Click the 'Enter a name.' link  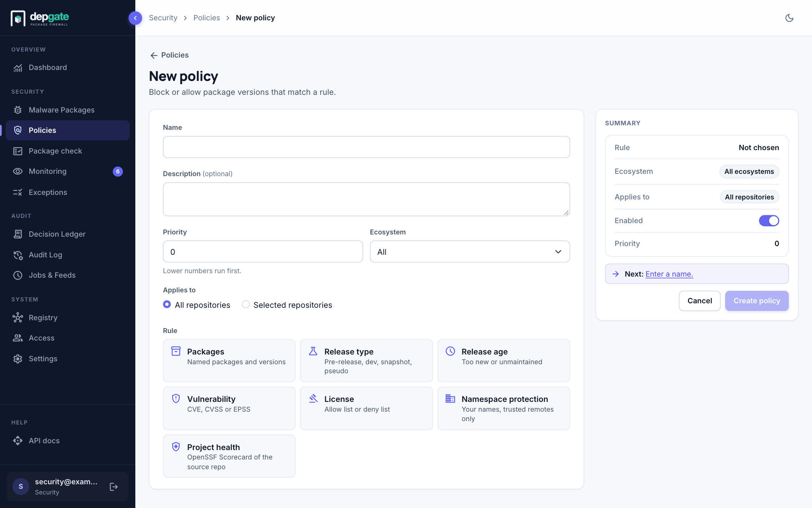669,274
